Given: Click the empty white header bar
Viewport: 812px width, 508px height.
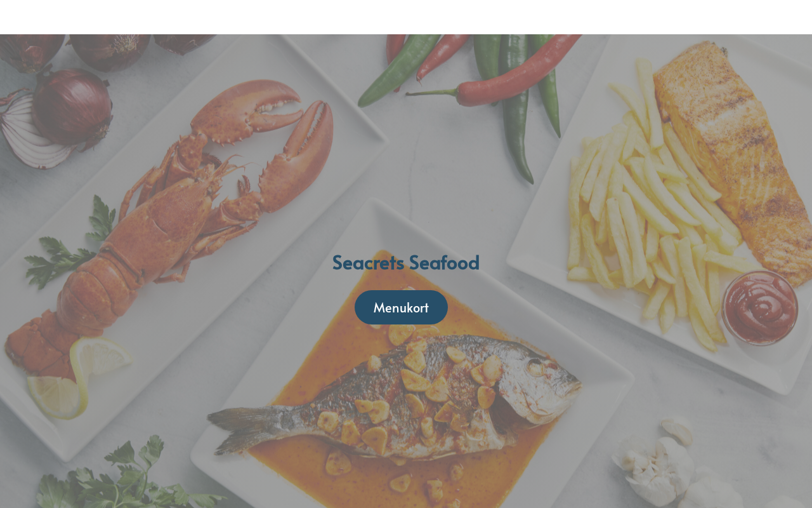Looking at the screenshot, I should tap(406, 17).
